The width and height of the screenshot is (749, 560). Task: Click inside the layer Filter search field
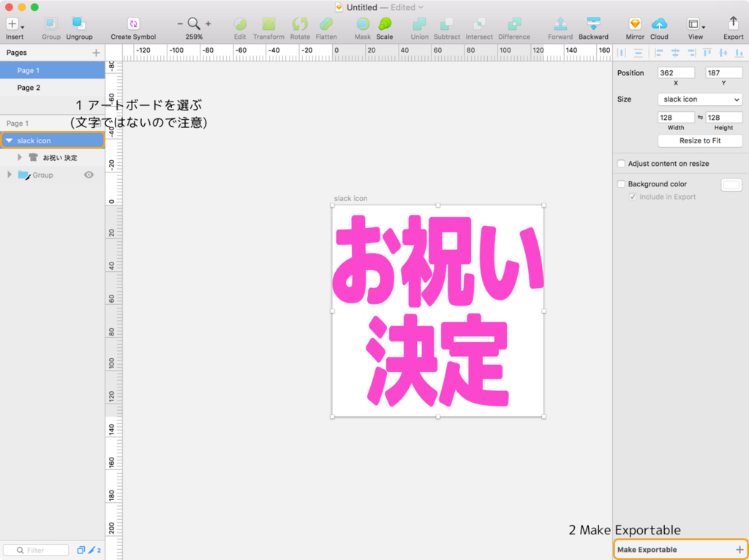pos(35,549)
